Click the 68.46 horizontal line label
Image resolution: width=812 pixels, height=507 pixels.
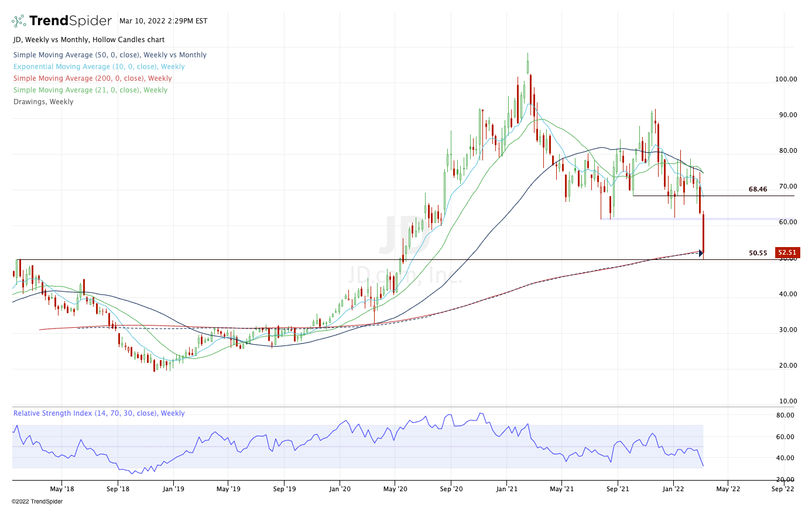[758, 190]
